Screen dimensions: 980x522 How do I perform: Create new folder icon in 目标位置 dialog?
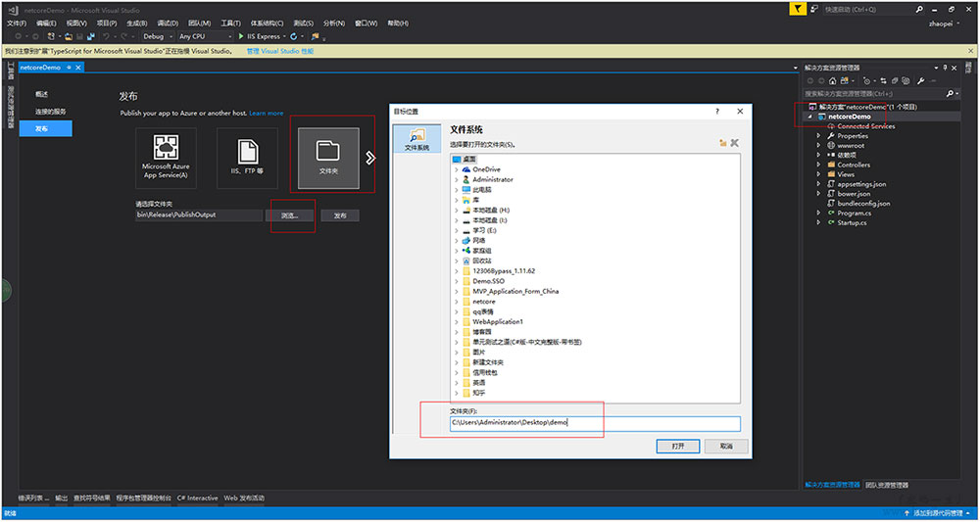coord(723,143)
